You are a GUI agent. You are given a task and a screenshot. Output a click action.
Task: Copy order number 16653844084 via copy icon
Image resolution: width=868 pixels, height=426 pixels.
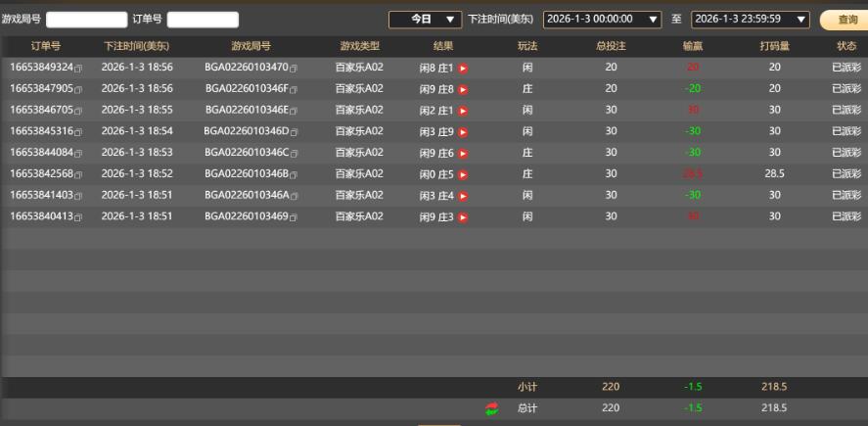click(78, 154)
